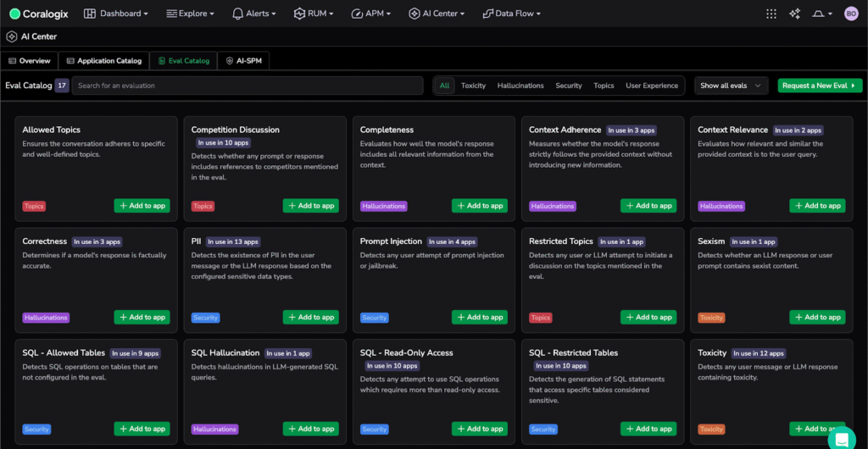The image size is (868, 449).
Task: Open the apps grid icon
Action: tap(771, 14)
